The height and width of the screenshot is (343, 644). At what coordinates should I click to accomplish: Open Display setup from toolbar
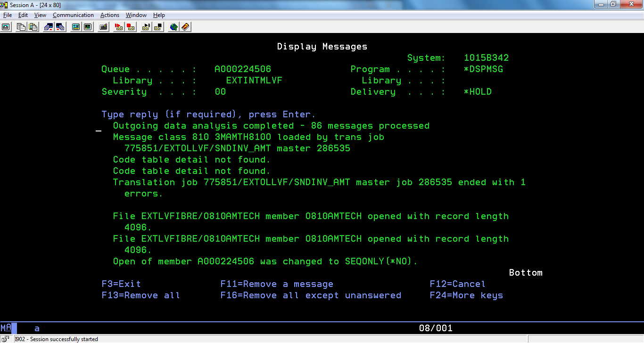point(76,27)
